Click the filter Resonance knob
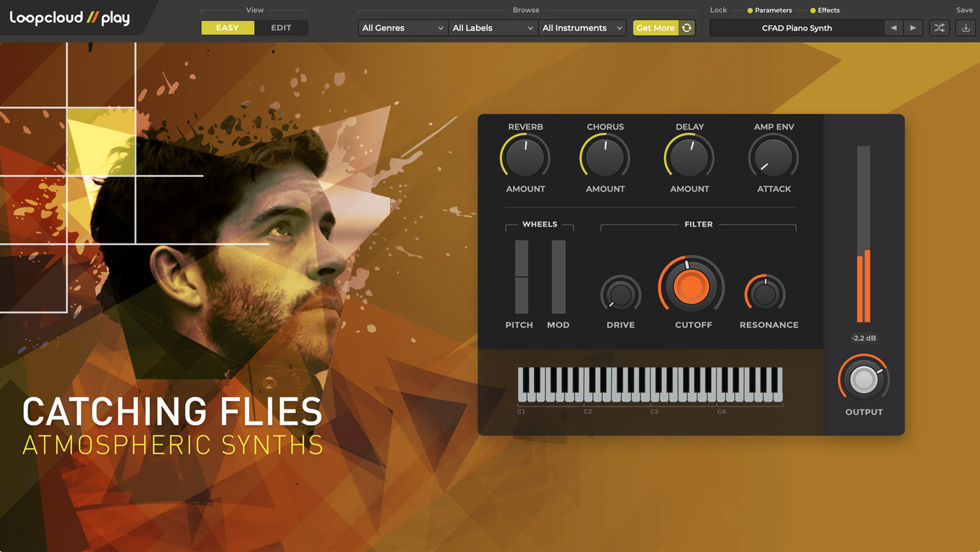 click(x=765, y=294)
